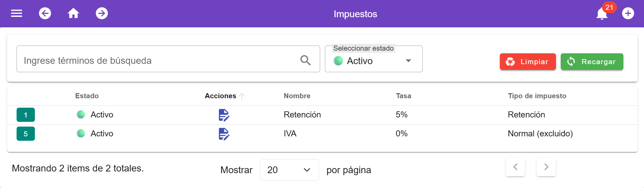This screenshot has width=644, height=188.
Task: Expand the items per page selector
Action: pos(289,170)
